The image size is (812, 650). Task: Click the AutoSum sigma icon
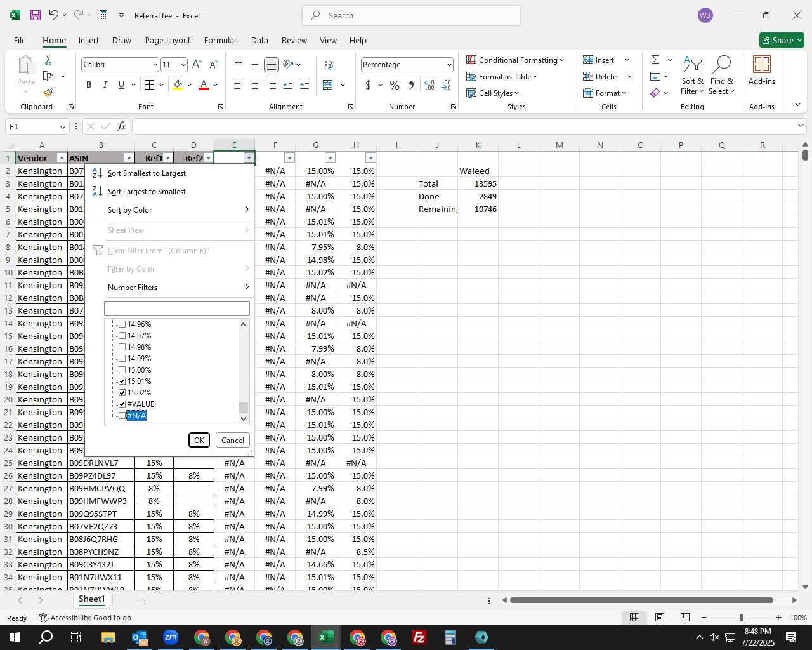point(655,60)
